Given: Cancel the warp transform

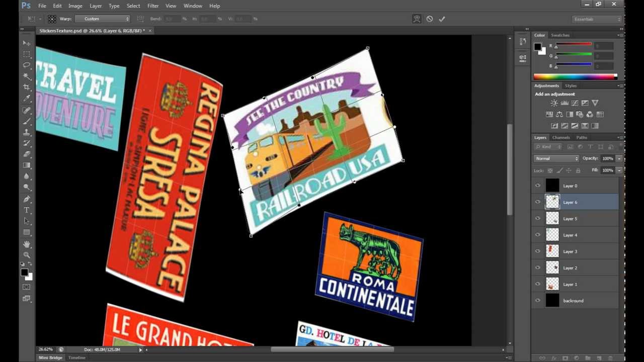Looking at the screenshot, I should (x=429, y=19).
